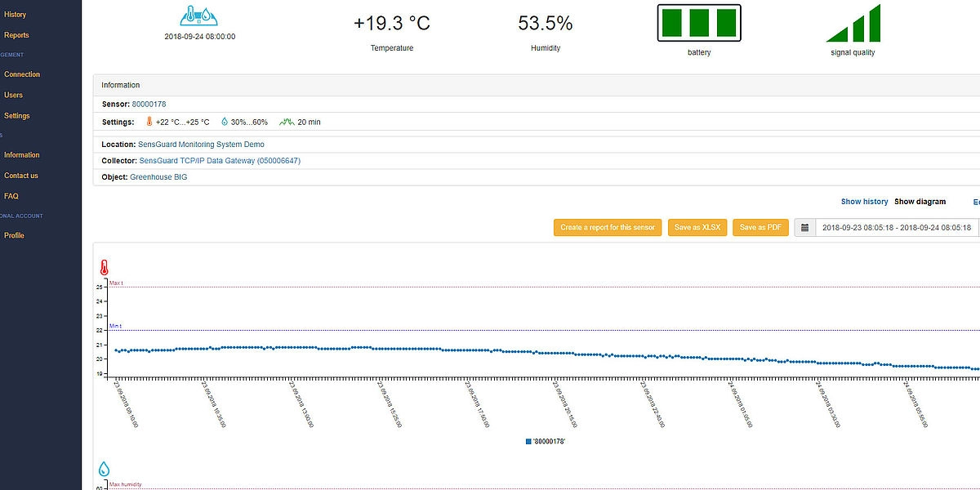Click the signal quality bars icon
The image size is (980, 490).
point(853,23)
